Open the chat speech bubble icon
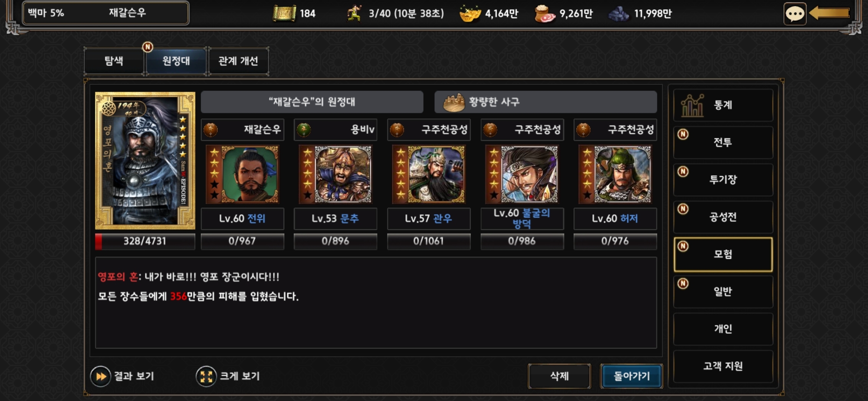This screenshot has height=401, width=868. (795, 14)
